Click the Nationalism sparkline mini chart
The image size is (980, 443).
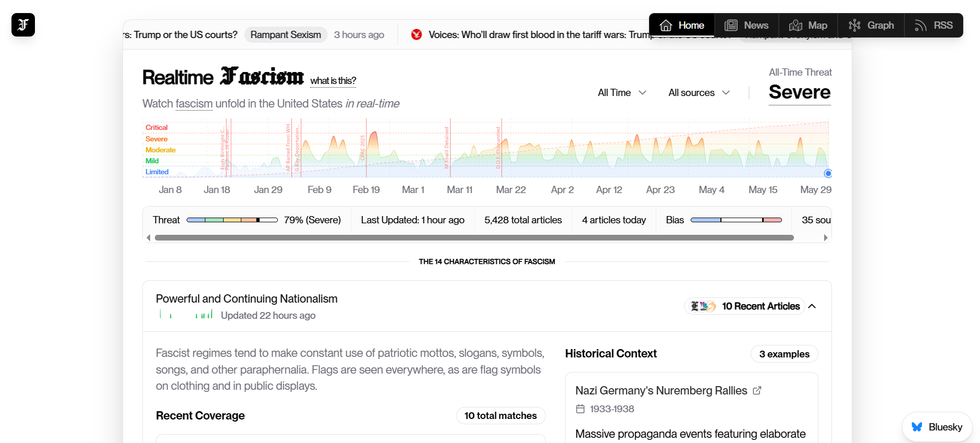[x=186, y=314]
